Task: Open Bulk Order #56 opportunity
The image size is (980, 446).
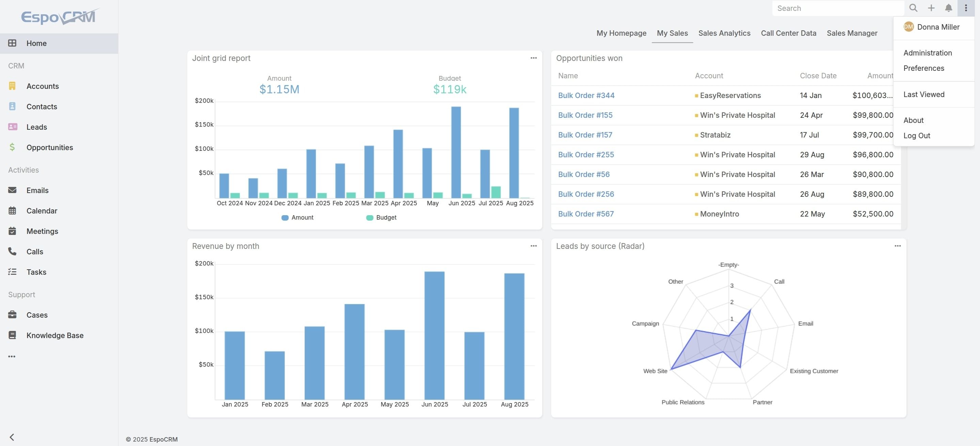Action: point(583,174)
